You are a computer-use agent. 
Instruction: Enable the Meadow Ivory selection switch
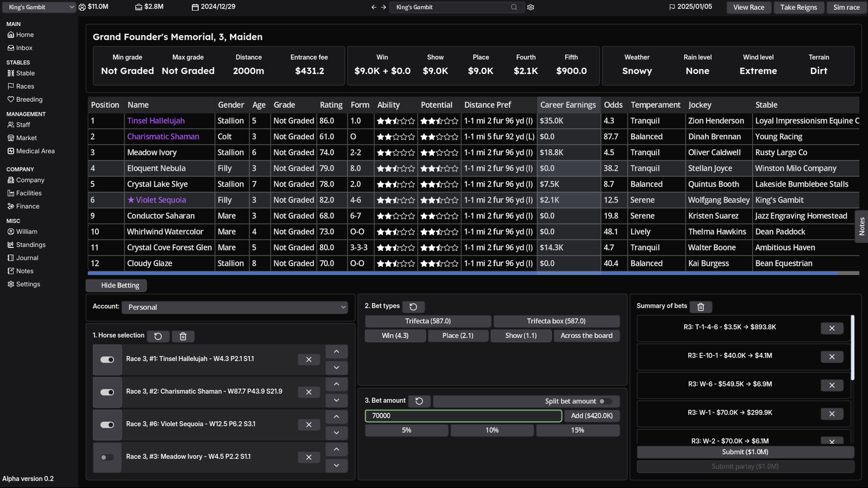point(107,458)
